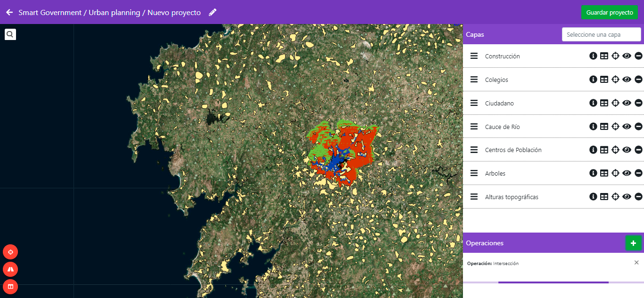Screen dimensions: 644x298
Task: Toggle Centros de Población layer visibility
Action: (627, 150)
